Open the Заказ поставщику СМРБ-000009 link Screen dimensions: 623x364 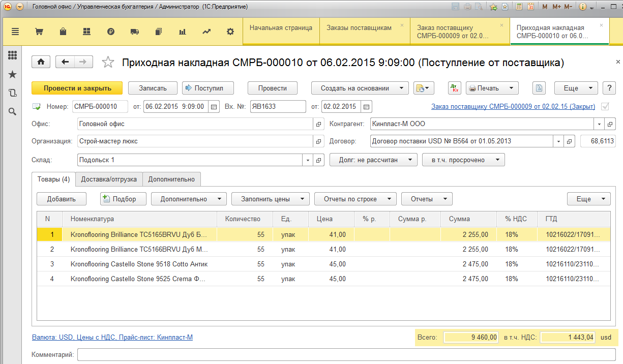click(513, 107)
